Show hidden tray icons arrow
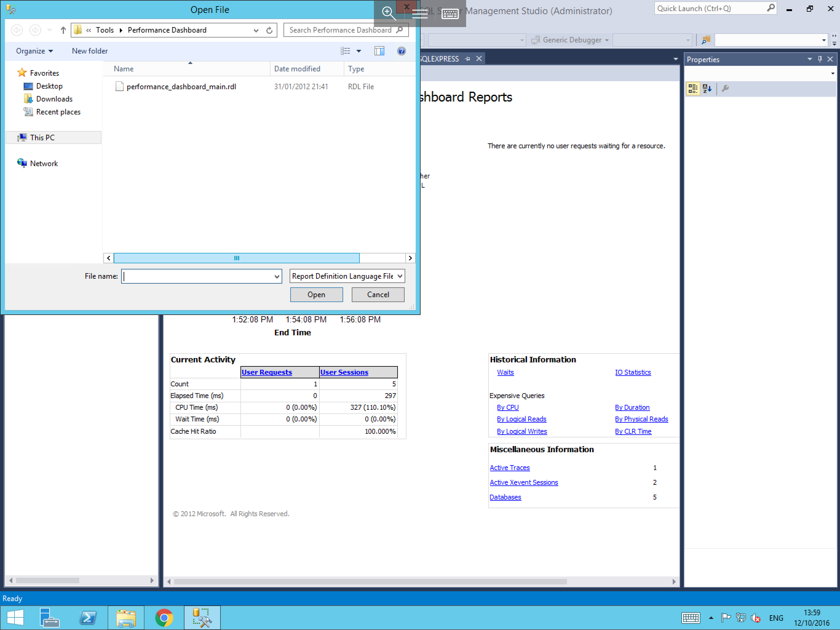The height and width of the screenshot is (630, 840). [711, 618]
